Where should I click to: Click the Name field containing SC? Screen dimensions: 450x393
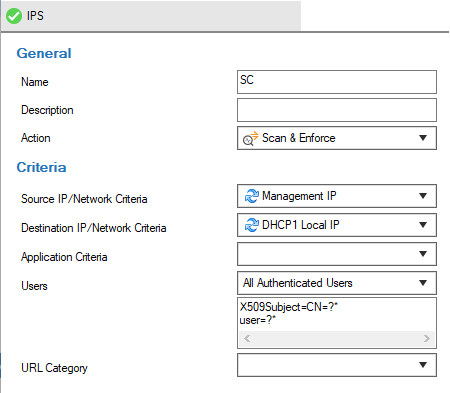point(337,82)
